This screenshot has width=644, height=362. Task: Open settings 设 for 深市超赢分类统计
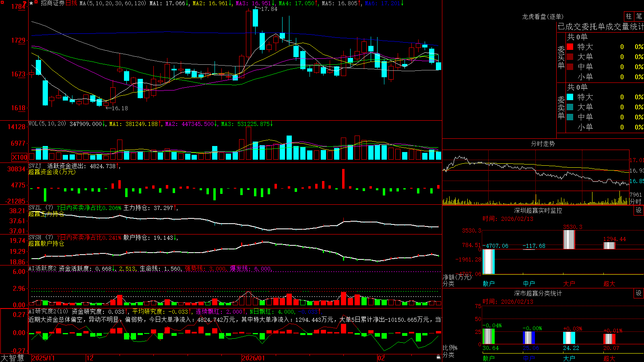[639, 293]
